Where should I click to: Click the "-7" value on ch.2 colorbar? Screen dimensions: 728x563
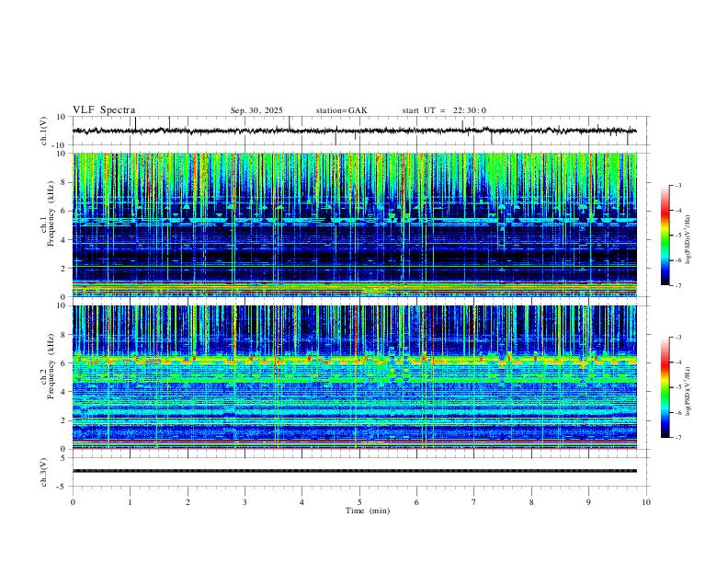pos(677,438)
